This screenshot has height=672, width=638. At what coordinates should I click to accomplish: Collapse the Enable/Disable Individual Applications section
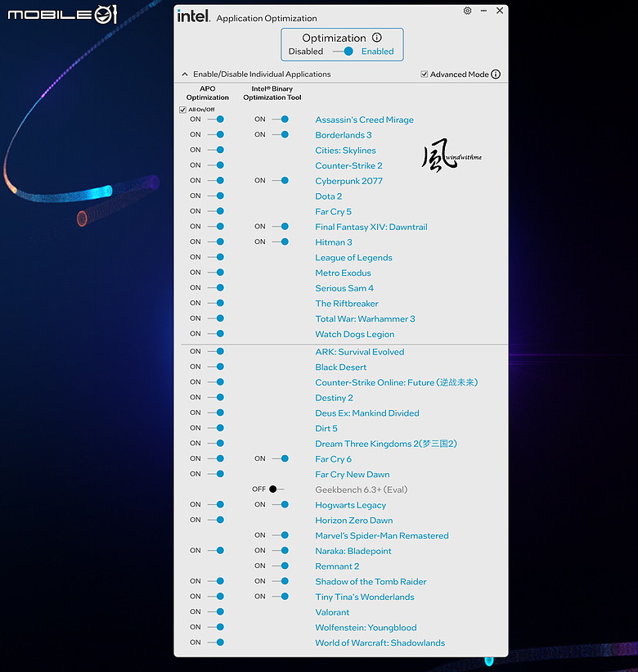click(x=185, y=74)
